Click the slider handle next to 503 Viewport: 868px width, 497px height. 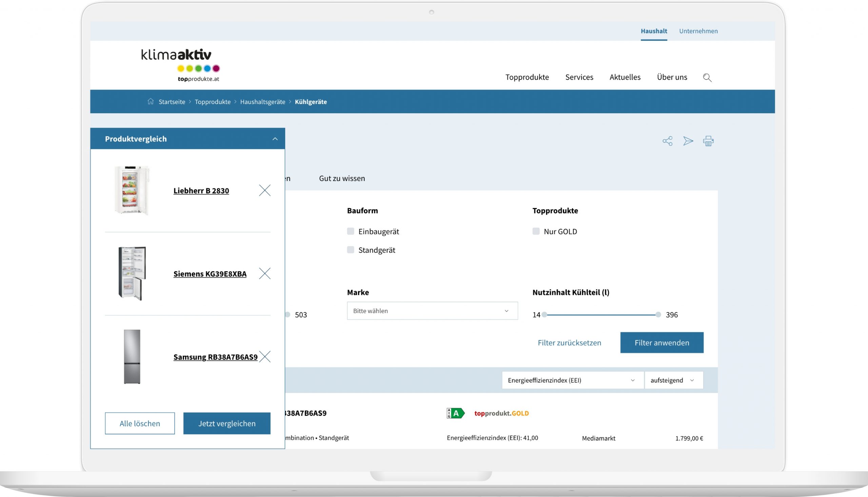288,315
